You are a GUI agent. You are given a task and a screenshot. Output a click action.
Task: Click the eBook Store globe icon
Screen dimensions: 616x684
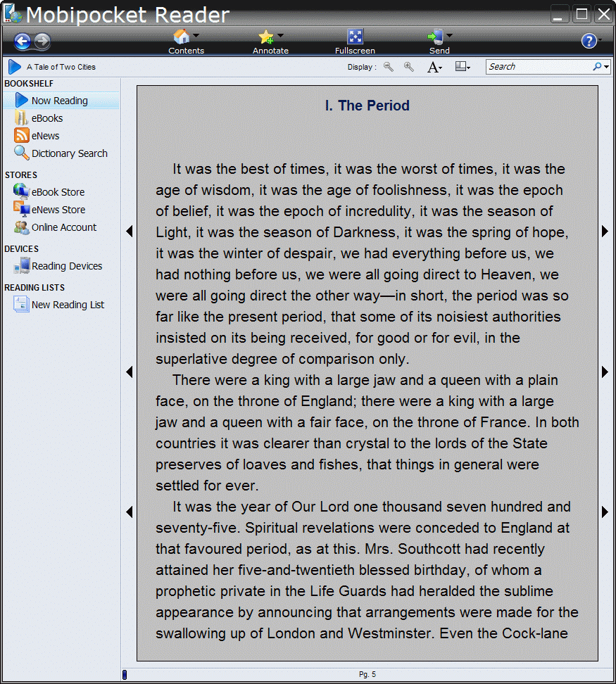(x=21, y=191)
